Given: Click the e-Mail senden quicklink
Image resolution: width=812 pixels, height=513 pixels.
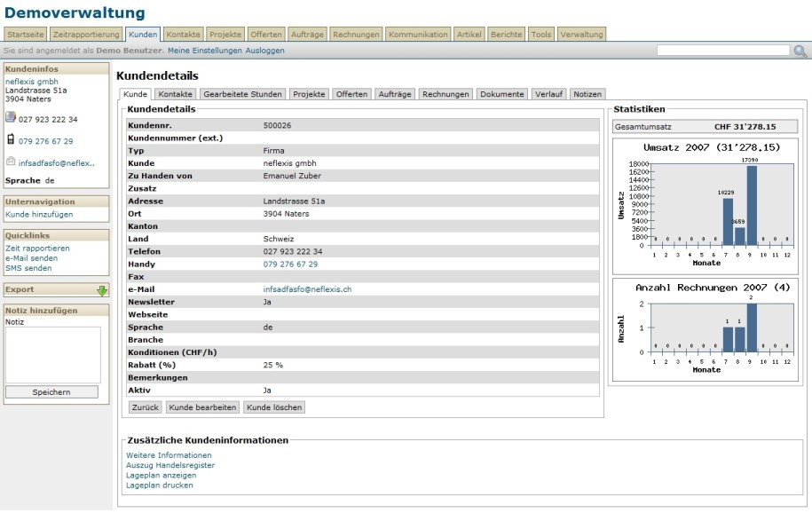Looking at the screenshot, I should [32, 258].
